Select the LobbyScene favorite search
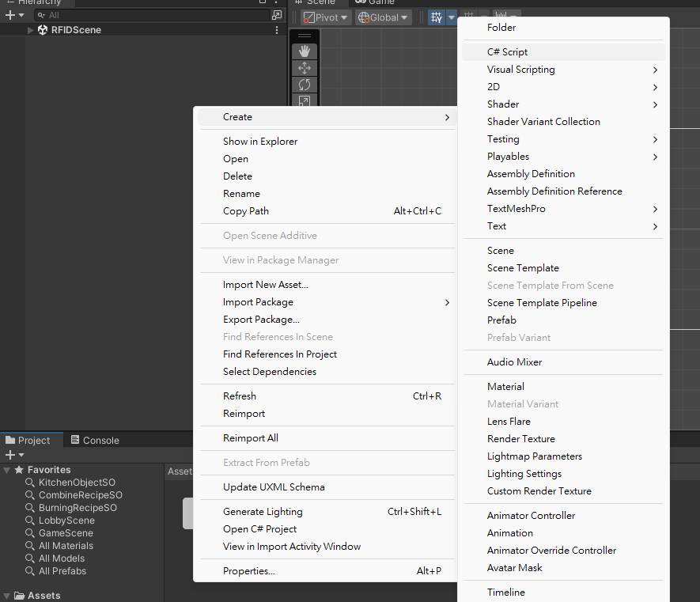The height and width of the screenshot is (602, 700). click(66, 521)
